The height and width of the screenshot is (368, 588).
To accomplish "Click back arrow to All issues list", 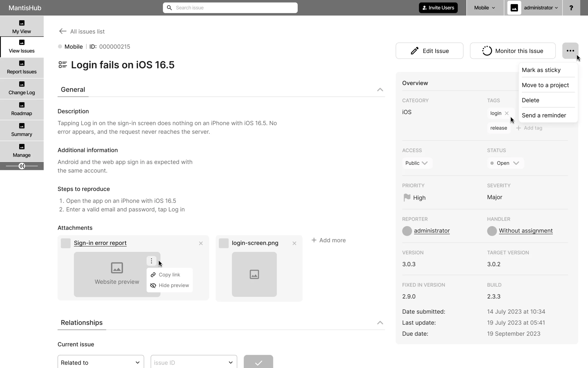I will 63,31.
